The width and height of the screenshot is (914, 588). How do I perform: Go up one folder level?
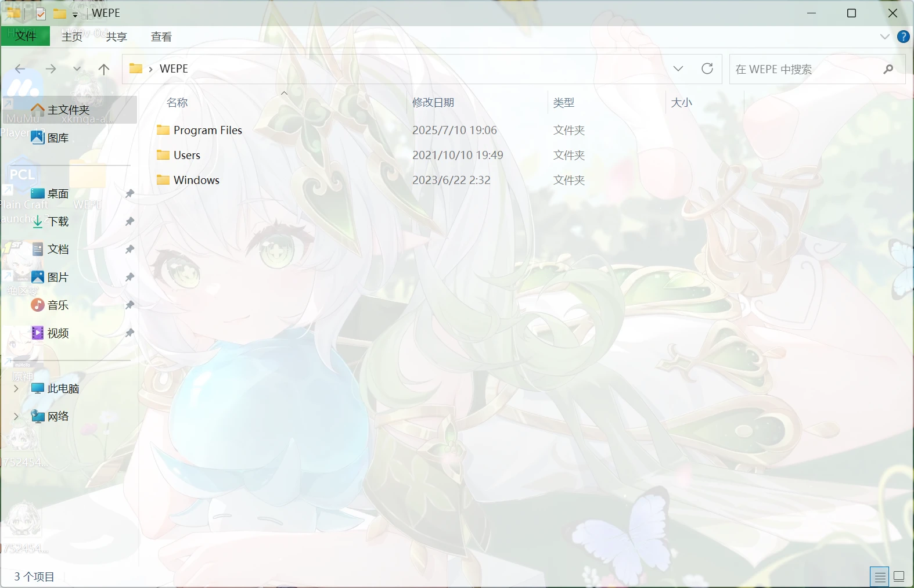tap(104, 69)
